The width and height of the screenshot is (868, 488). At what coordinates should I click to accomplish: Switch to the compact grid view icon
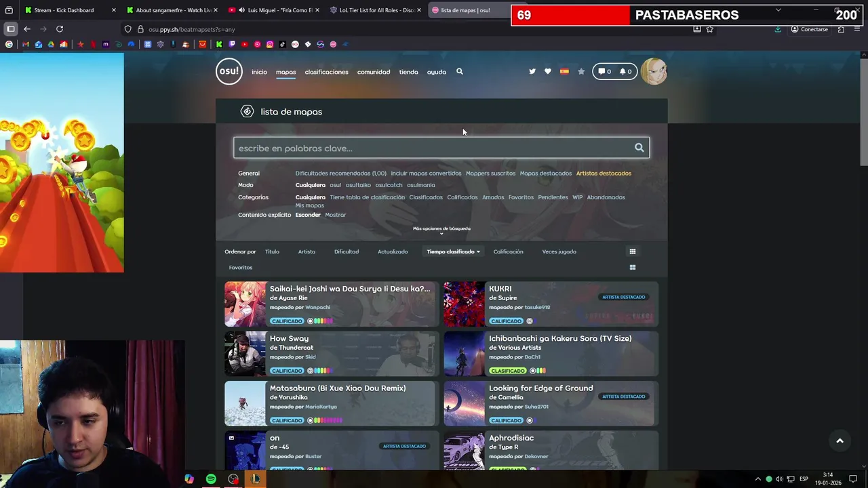click(633, 251)
